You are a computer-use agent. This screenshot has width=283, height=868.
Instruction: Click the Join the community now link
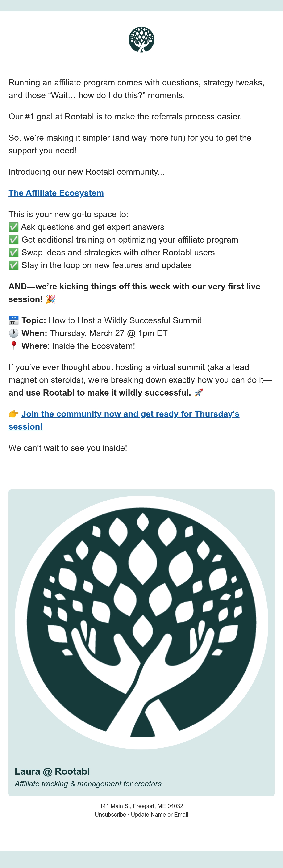124,420
